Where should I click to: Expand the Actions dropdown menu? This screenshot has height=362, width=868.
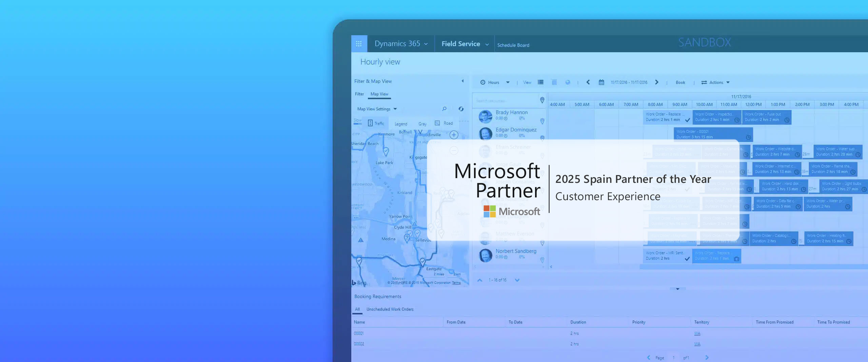(715, 82)
